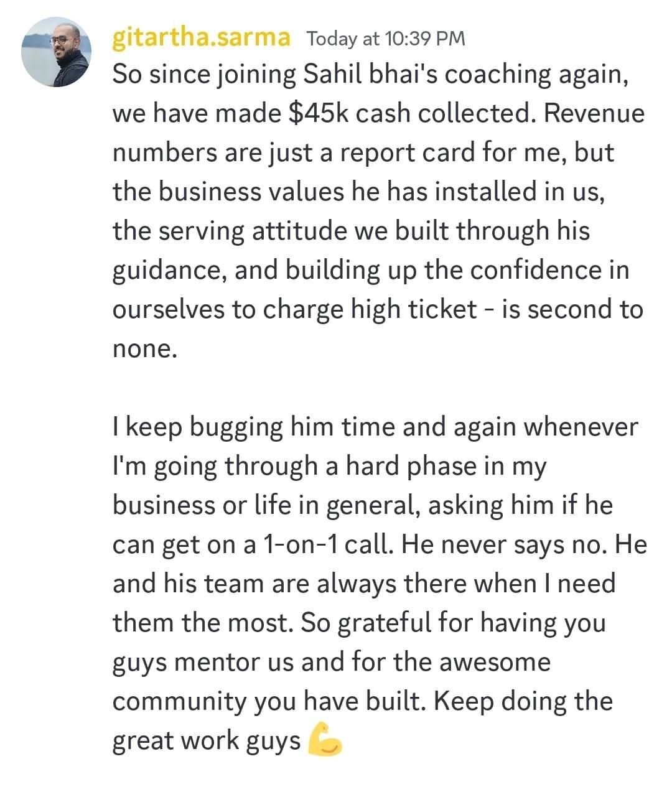672x792 pixels.
Task: Click gitartha.sarma's profile avatar
Action: tap(56, 52)
